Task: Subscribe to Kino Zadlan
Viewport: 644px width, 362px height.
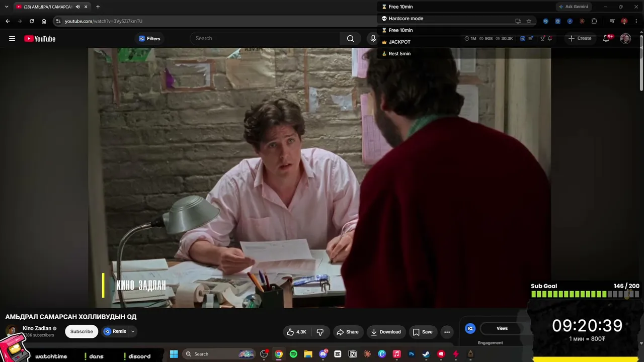Action: pos(82,332)
